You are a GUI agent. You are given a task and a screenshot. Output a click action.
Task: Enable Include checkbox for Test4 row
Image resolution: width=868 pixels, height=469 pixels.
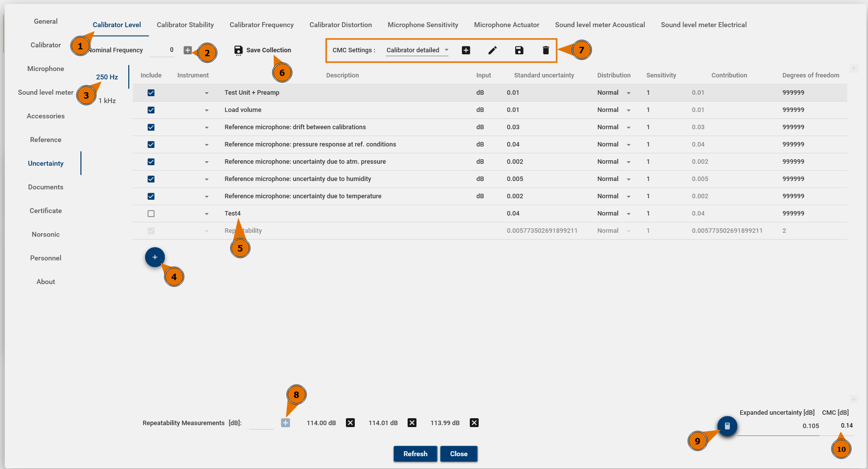pyautogui.click(x=151, y=214)
